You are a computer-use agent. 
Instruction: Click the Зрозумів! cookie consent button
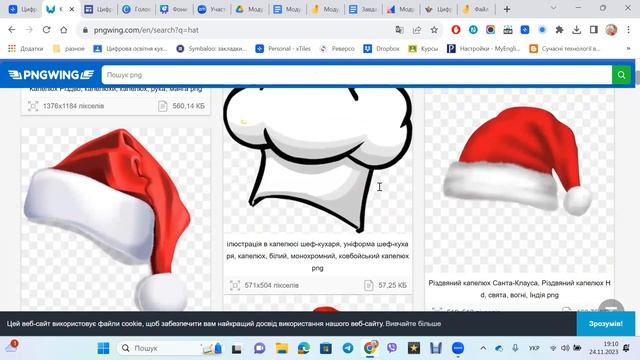coord(606,323)
